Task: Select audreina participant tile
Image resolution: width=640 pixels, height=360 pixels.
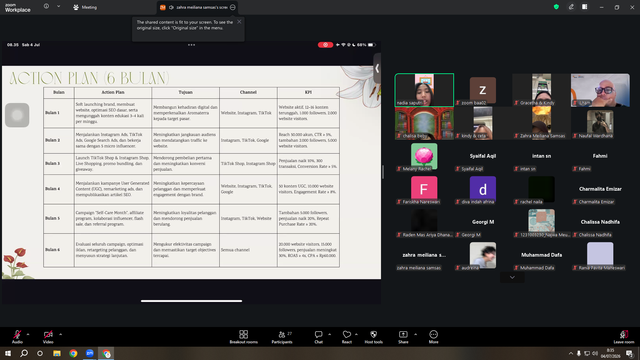Action: click(x=483, y=255)
